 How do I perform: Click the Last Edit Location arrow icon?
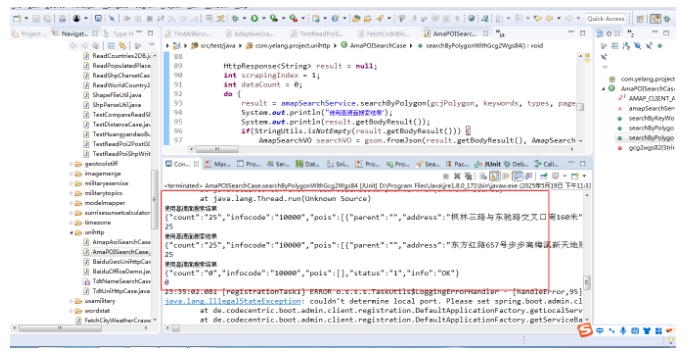538,18
